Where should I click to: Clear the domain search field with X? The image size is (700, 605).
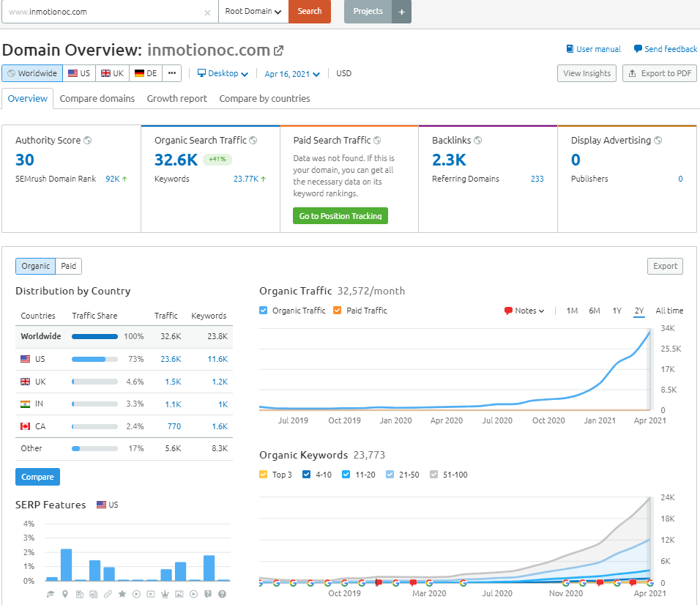click(x=207, y=12)
